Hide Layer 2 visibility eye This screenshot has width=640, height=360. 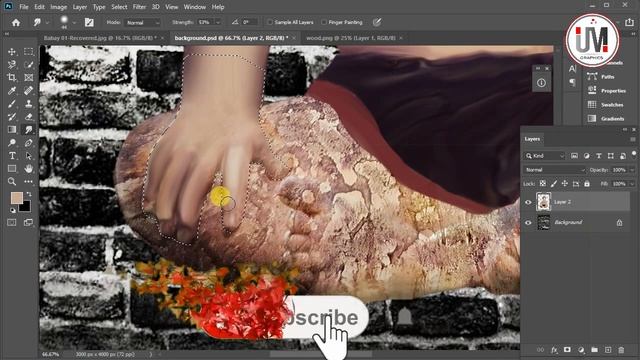(528, 202)
